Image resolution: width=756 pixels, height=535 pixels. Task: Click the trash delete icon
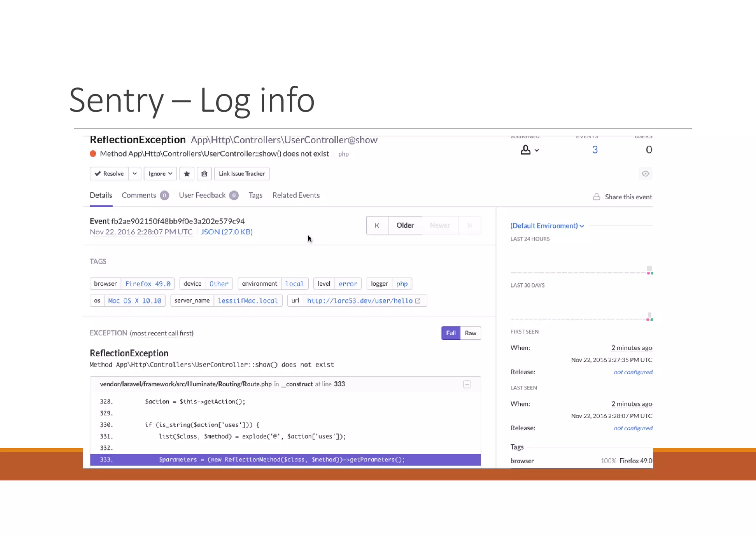[204, 174]
